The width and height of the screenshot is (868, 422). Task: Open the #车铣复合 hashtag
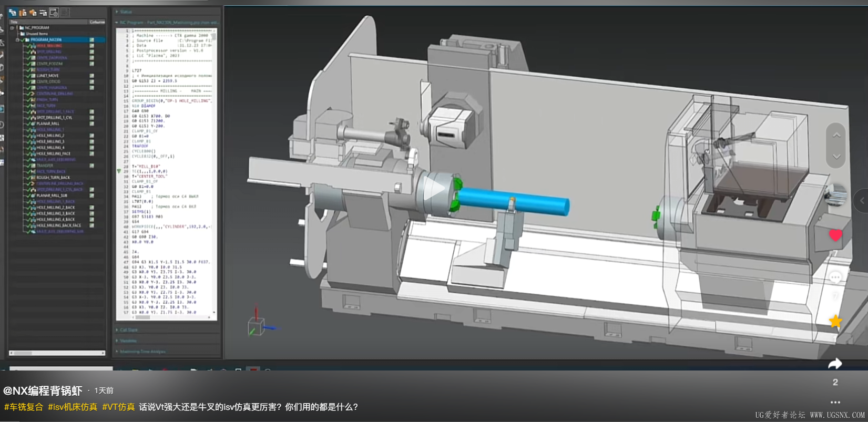(24, 407)
